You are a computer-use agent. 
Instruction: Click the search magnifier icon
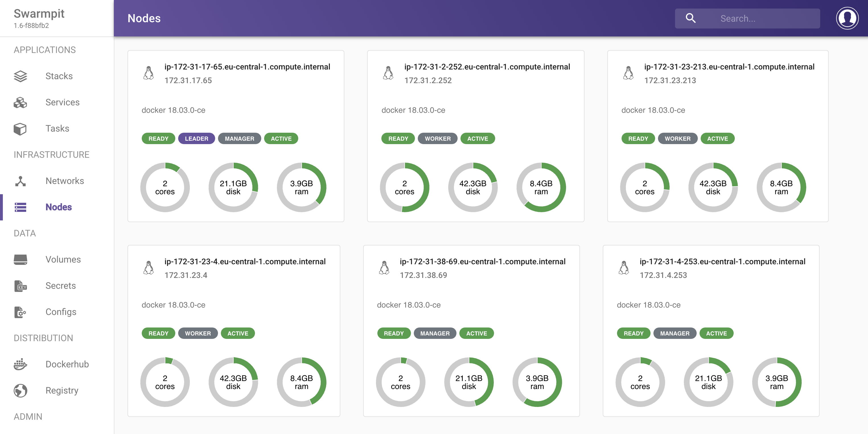point(690,18)
